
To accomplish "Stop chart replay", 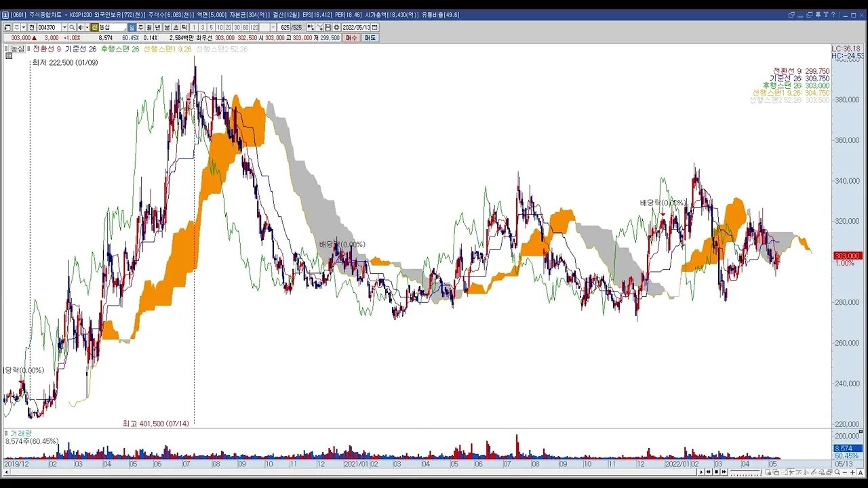I will [716, 472].
